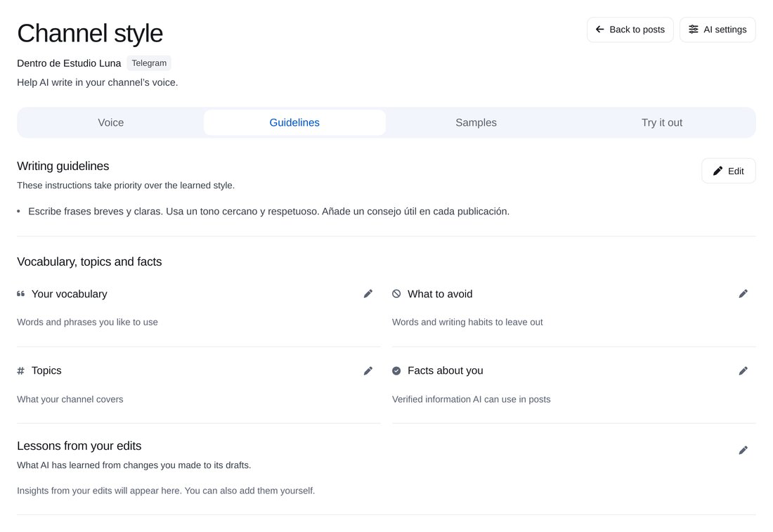The image size is (773, 532).
Task: Click text 'Words and writing habits to leave out'
Action: click(x=467, y=323)
